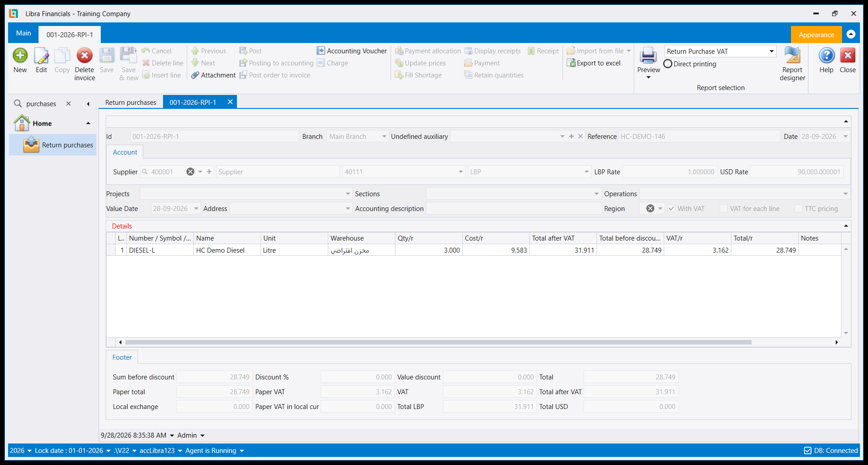The width and height of the screenshot is (868, 465).
Task: Open the Help icon
Action: (x=826, y=56)
